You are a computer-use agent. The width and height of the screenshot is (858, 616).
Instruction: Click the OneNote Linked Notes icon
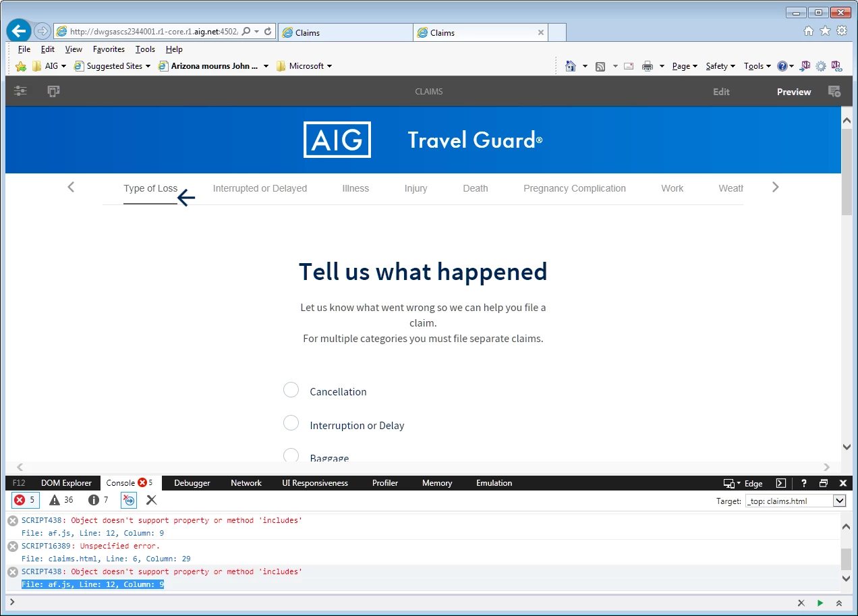(x=837, y=66)
